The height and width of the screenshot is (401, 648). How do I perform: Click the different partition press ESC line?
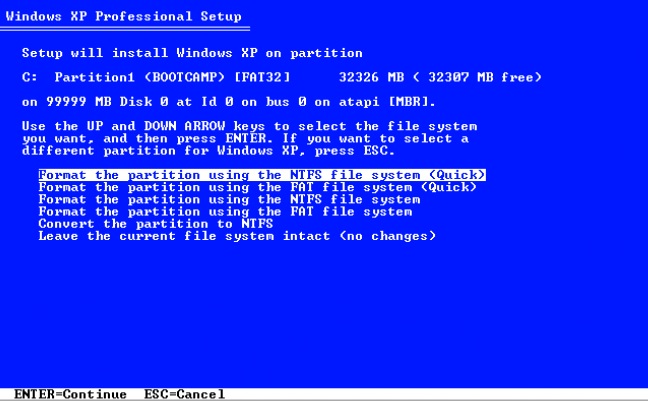click(x=208, y=150)
